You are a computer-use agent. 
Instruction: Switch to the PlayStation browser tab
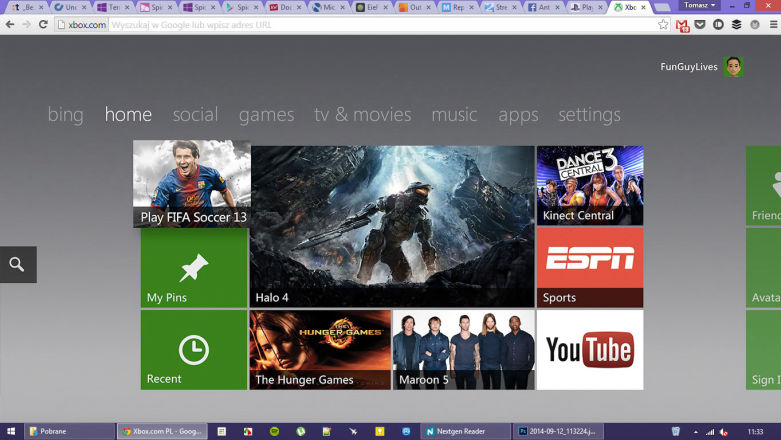(586, 7)
